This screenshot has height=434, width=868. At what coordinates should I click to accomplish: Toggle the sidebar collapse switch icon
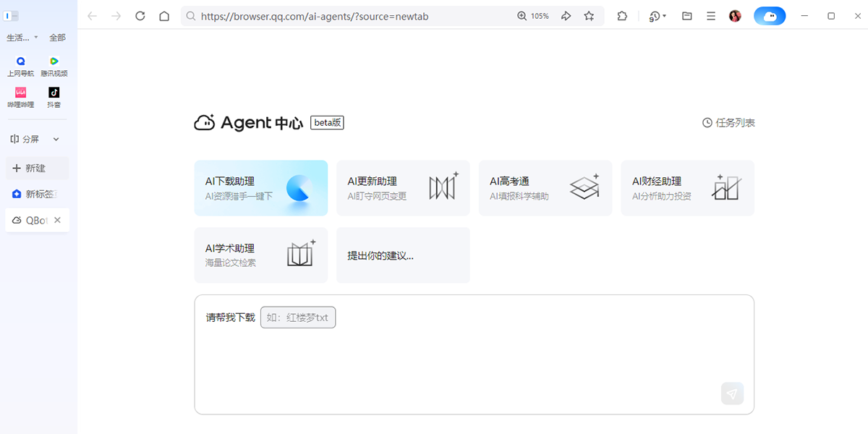(x=12, y=16)
